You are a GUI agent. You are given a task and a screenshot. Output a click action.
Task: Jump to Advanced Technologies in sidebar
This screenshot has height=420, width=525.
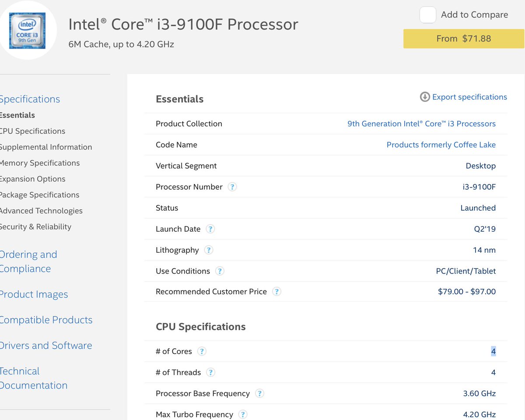tap(41, 211)
